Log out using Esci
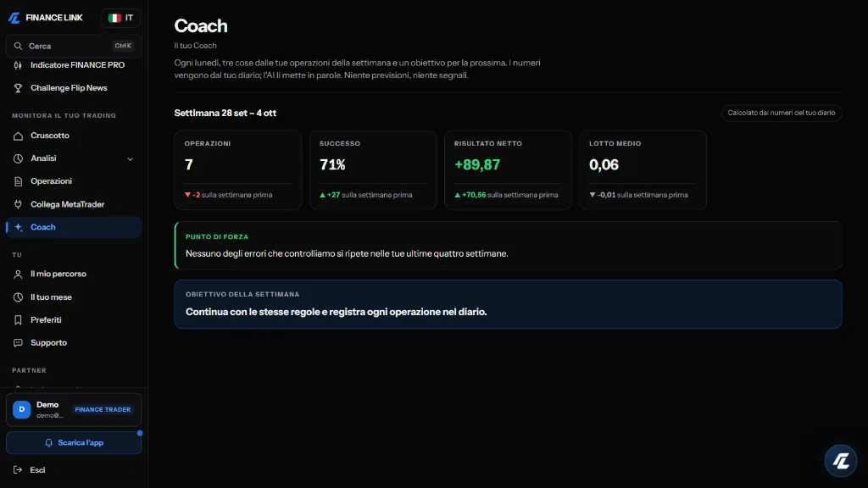The image size is (868, 488). pyautogui.click(x=74, y=469)
